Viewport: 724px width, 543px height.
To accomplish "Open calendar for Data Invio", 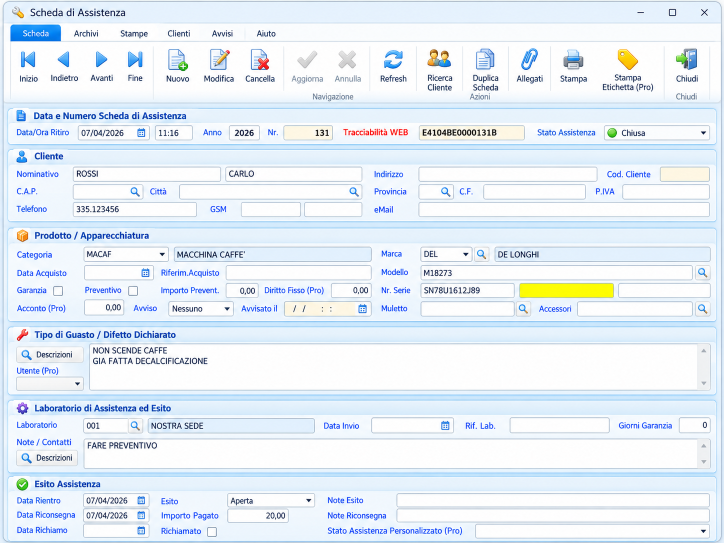I will [445, 426].
